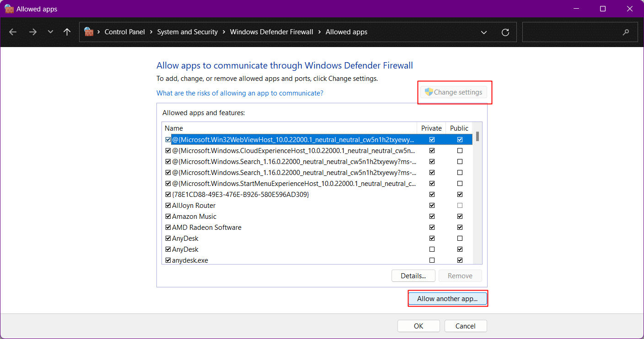Uncheck the name checkbox beside AllJoyn Router

(x=168, y=206)
